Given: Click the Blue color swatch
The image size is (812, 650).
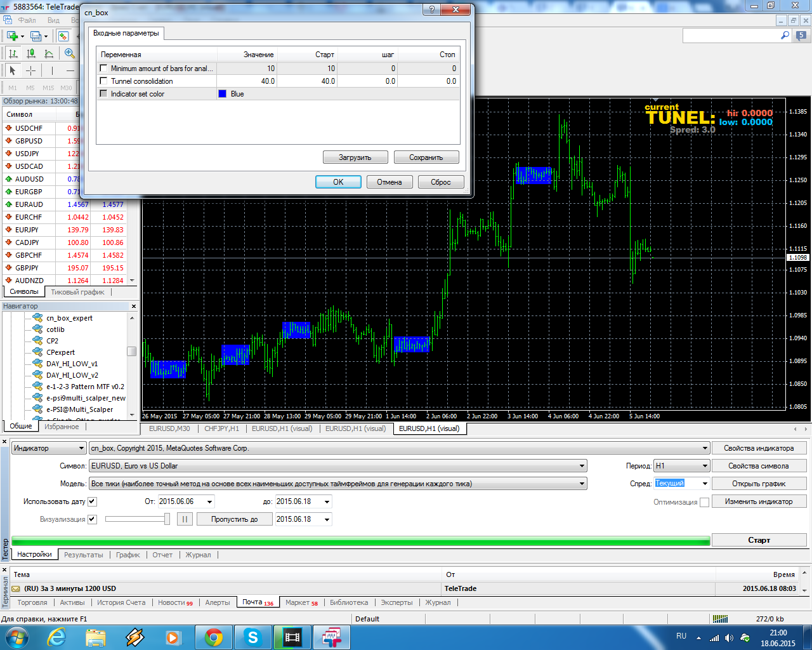Looking at the screenshot, I should click(x=223, y=94).
